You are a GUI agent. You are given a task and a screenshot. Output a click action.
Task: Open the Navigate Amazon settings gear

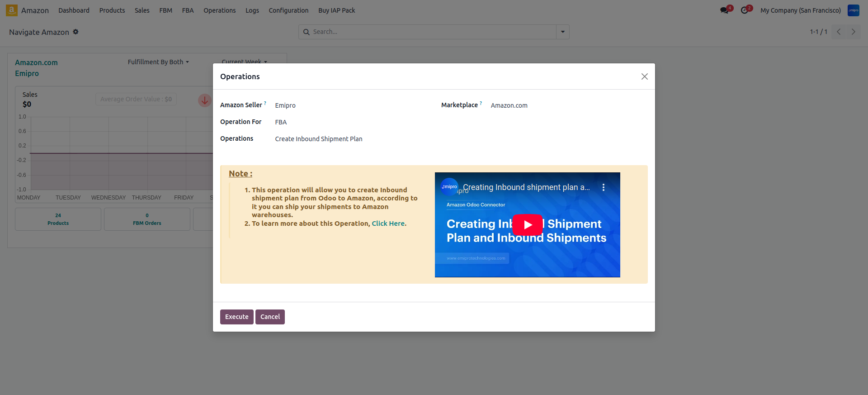[x=76, y=32]
